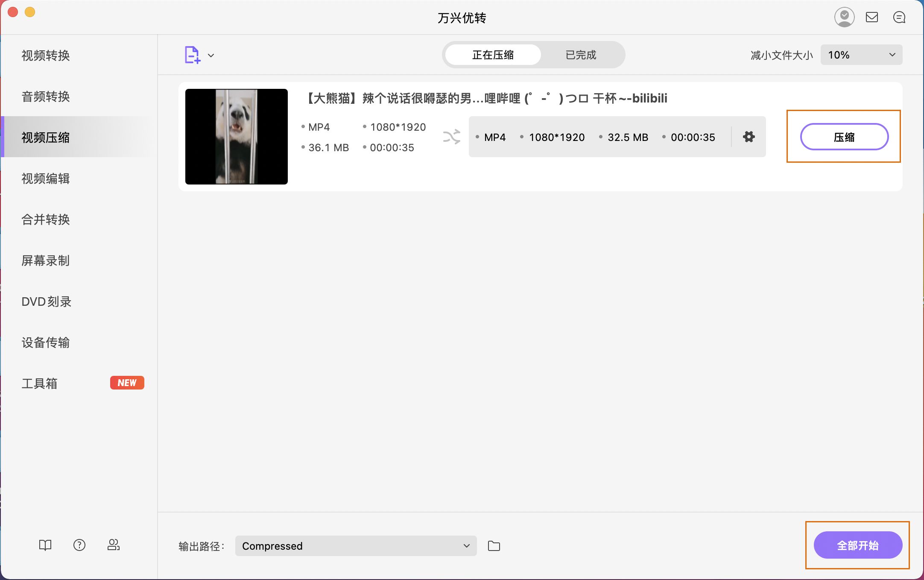Click the add file icon

click(192, 55)
